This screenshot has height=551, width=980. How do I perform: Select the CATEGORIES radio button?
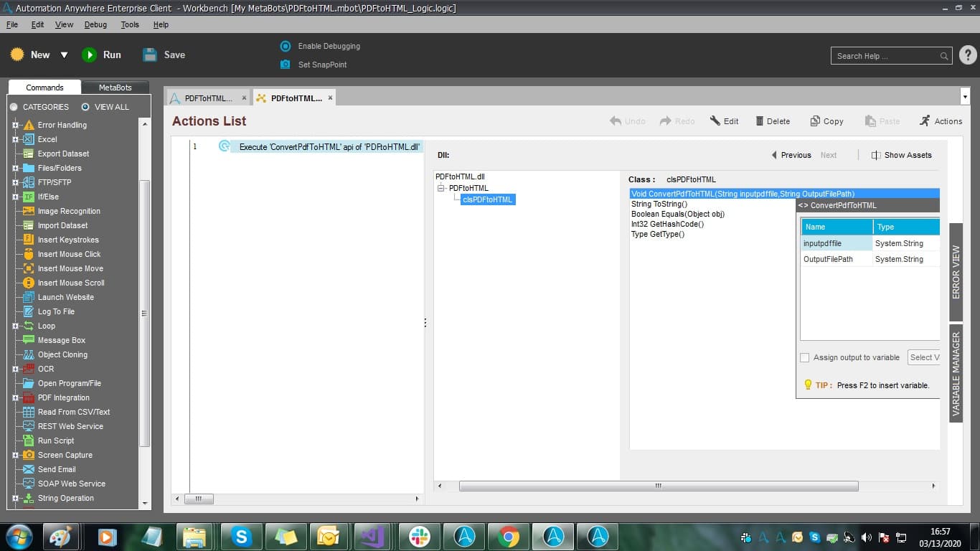pos(14,107)
